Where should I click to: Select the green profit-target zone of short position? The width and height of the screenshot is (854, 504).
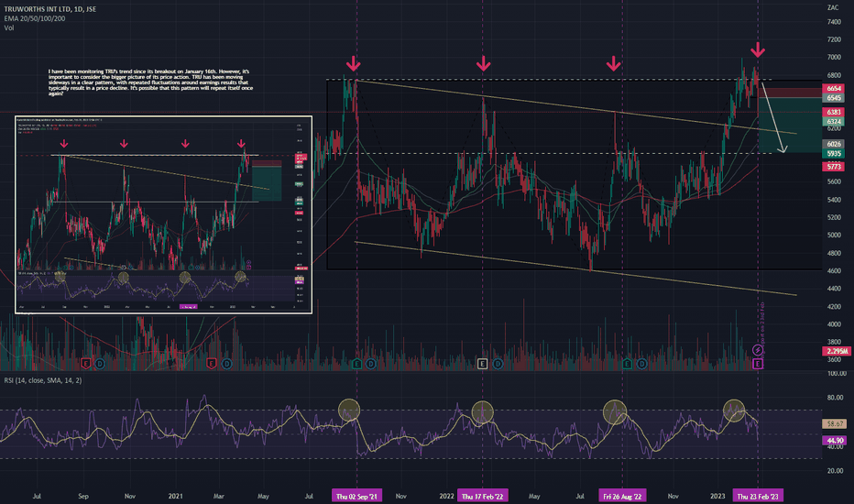point(790,126)
